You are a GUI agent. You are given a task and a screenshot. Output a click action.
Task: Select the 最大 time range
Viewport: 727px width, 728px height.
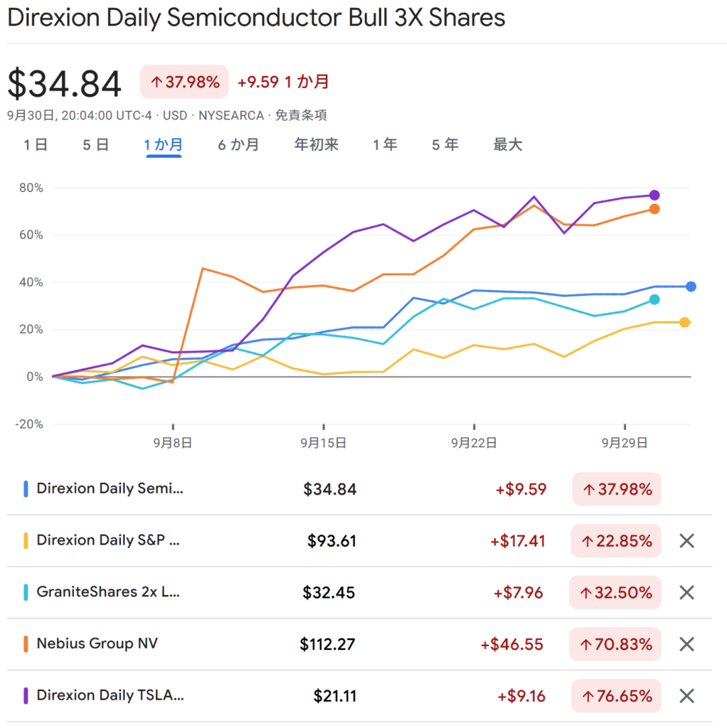[x=507, y=145]
